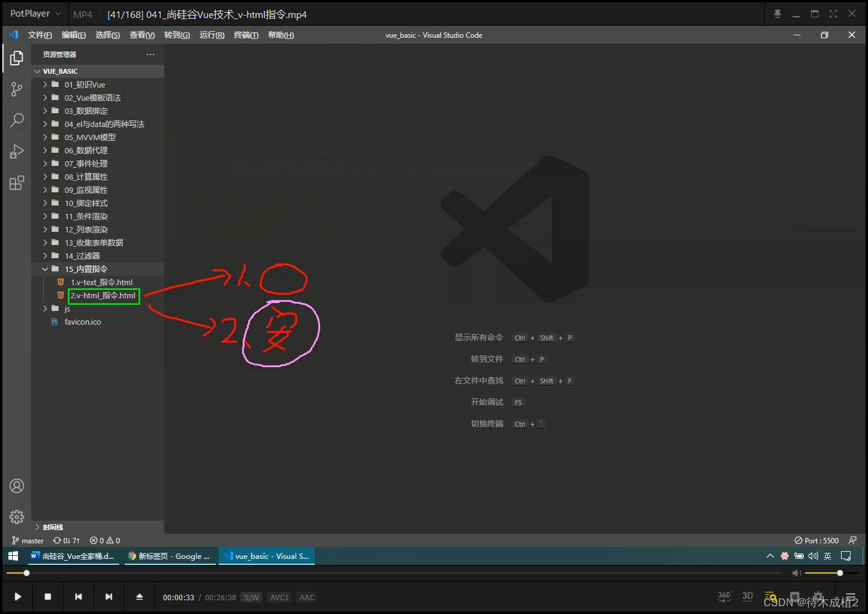This screenshot has height=614, width=868.
Task: Pin the PotPlayer window on top
Action: click(777, 14)
